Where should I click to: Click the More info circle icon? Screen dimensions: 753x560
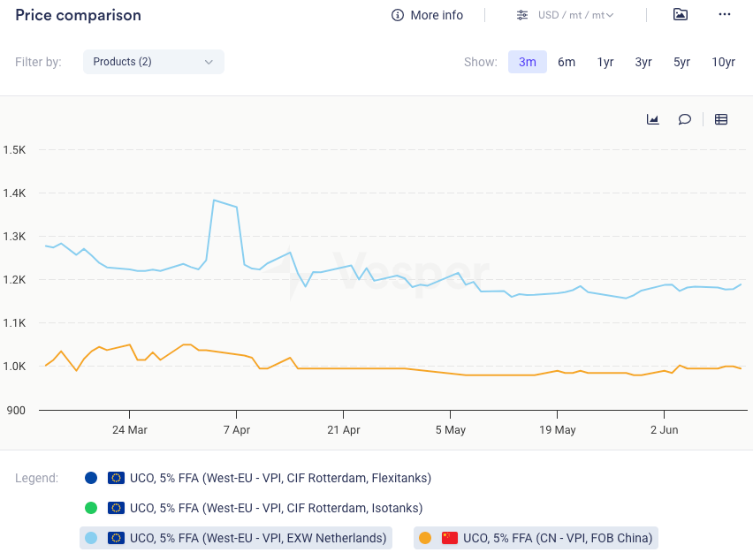398,15
